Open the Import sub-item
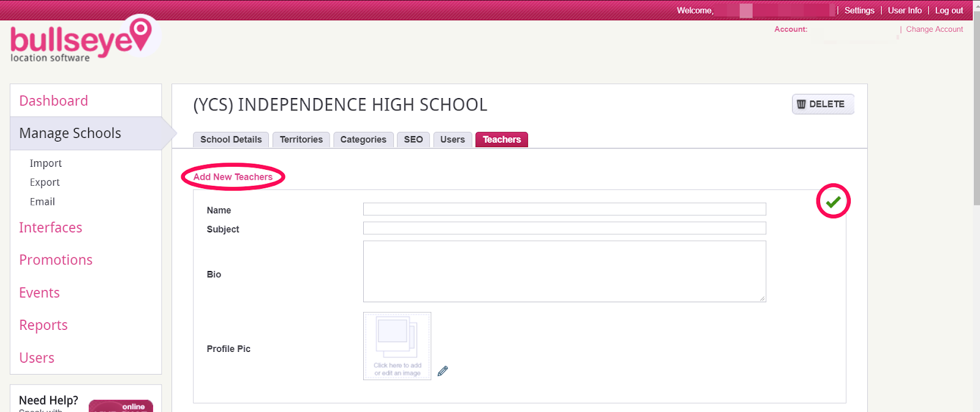 [x=46, y=163]
